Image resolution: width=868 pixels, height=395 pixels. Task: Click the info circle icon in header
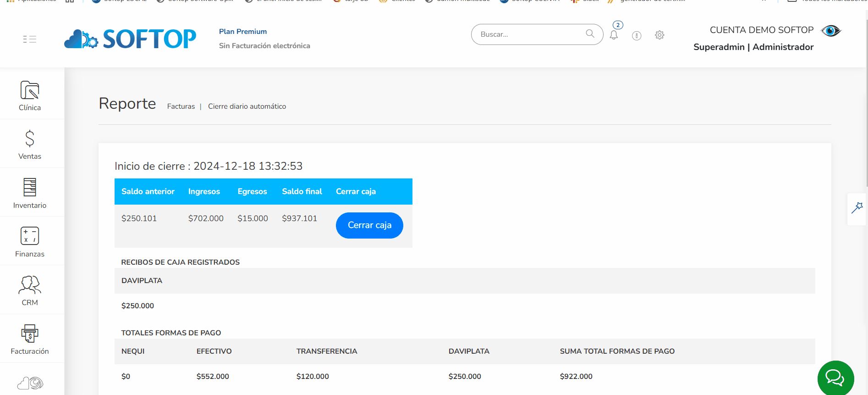pos(637,35)
